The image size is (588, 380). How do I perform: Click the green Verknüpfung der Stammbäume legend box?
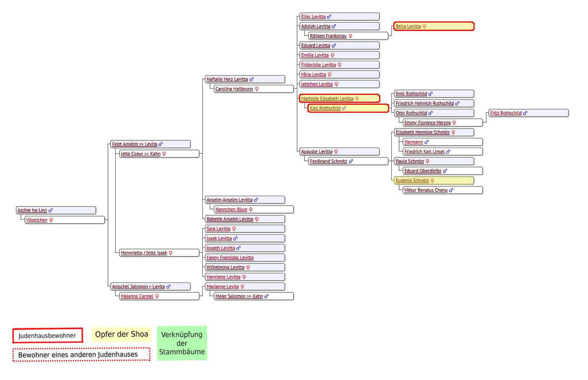[x=182, y=343]
